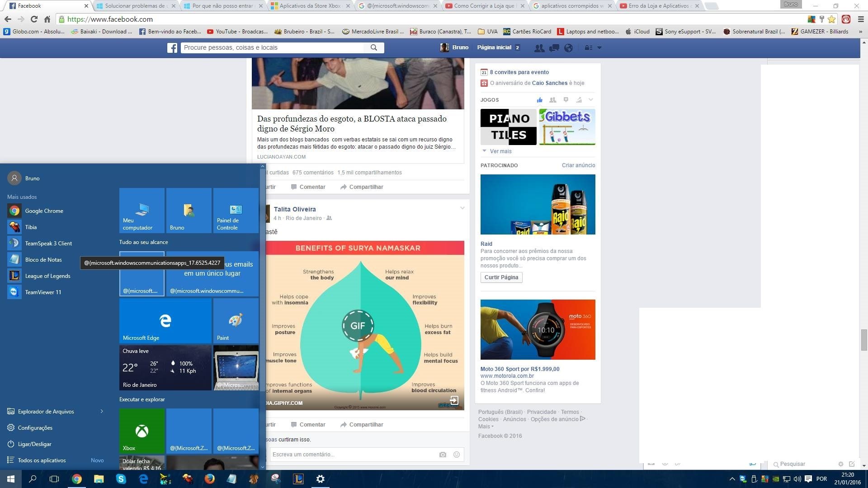Image resolution: width=868 pixels, height=488 pixels.
Task: Click the camera icon in comment box
Action: coord(443,455)
